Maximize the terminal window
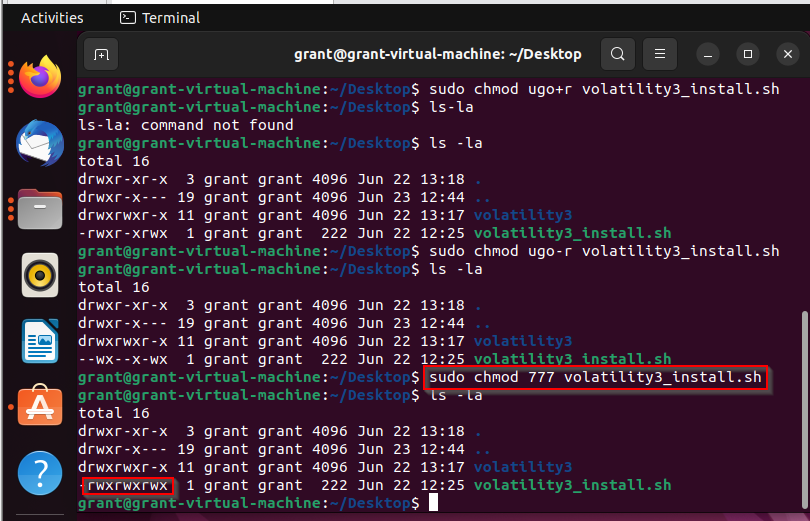The width and height of the screenshot is (810, 521). [747, 54]
